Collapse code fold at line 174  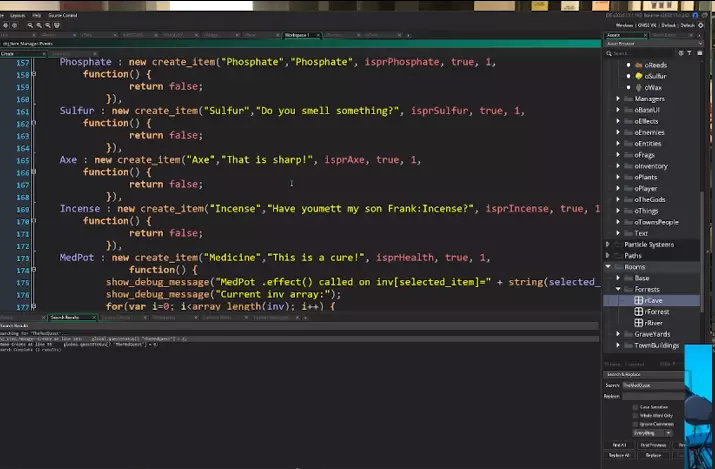tap(34, 270)
